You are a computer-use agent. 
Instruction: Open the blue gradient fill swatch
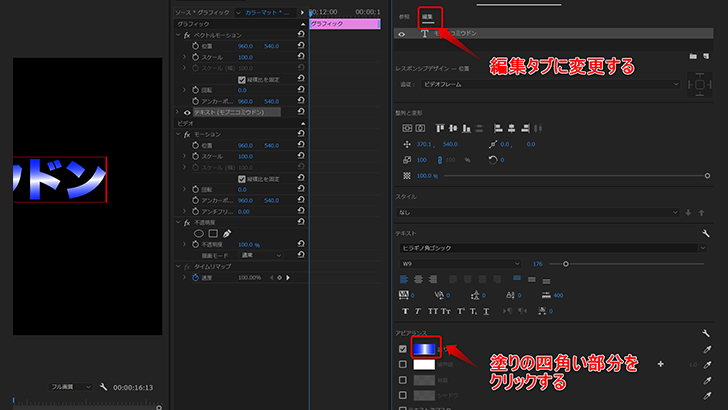pos(424,349)
